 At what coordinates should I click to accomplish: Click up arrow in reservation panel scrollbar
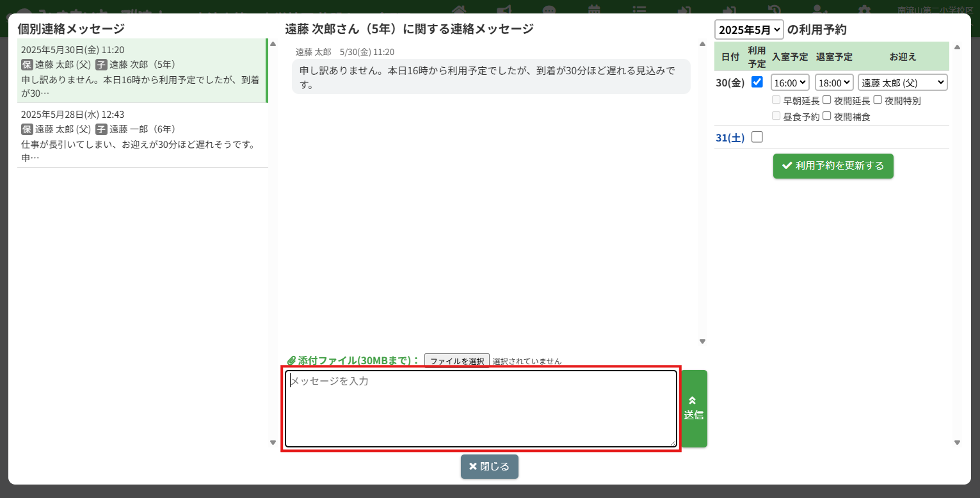957,47
